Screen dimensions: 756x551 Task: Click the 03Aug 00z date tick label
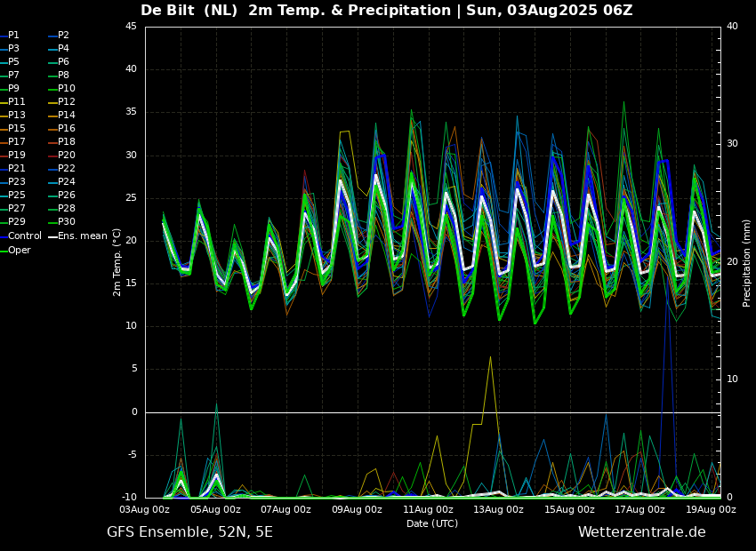145,510
